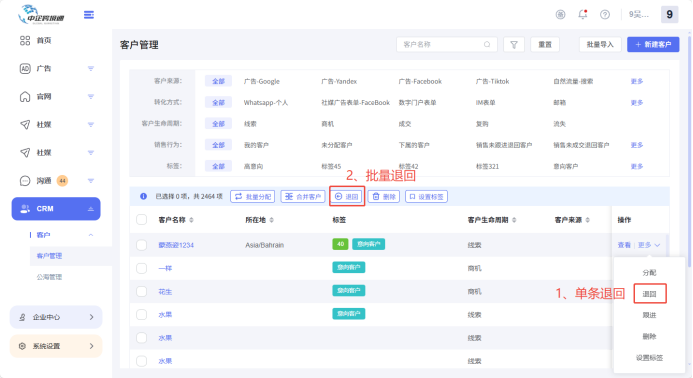
Task: Sort by 客户名称 column arrows
Action: tap(191, 220)
